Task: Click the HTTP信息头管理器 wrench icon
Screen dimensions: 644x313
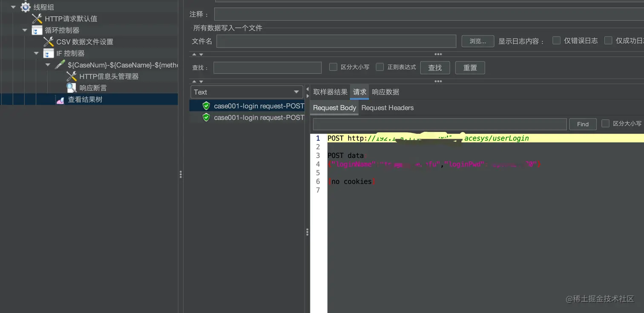Action: (72, 76)
